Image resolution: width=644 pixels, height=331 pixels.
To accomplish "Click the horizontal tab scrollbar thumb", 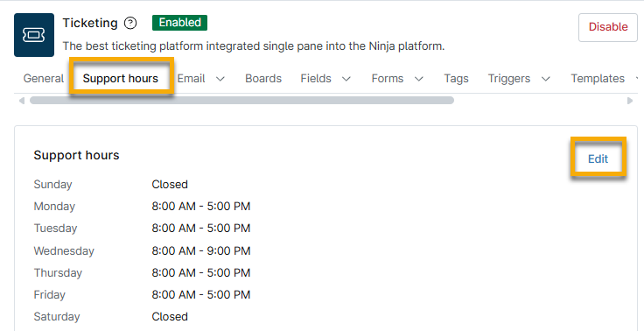I will [x=241, y=101].
